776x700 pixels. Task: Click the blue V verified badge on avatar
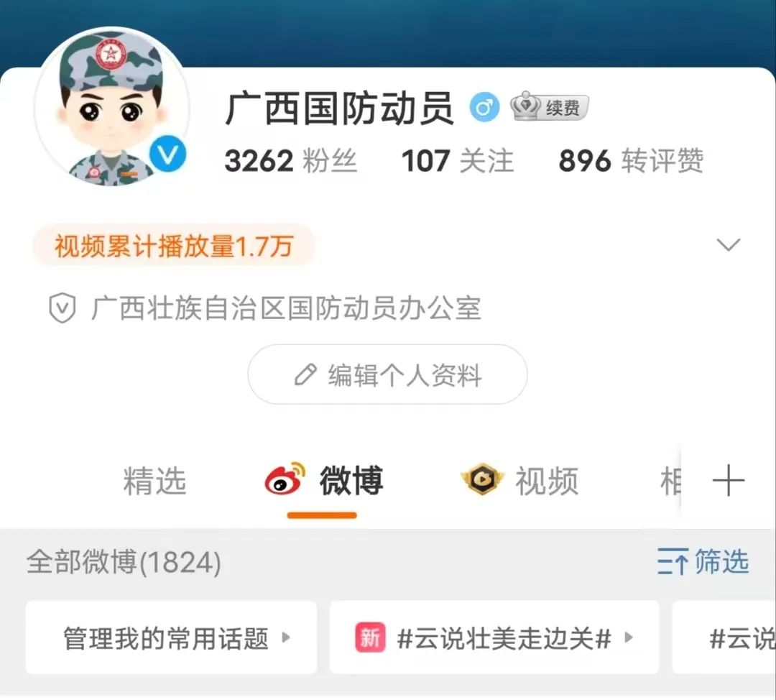[167, 155]
